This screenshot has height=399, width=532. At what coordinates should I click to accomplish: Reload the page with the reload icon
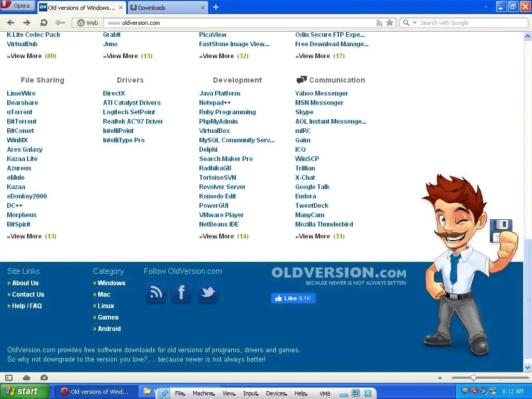(44, 23)
